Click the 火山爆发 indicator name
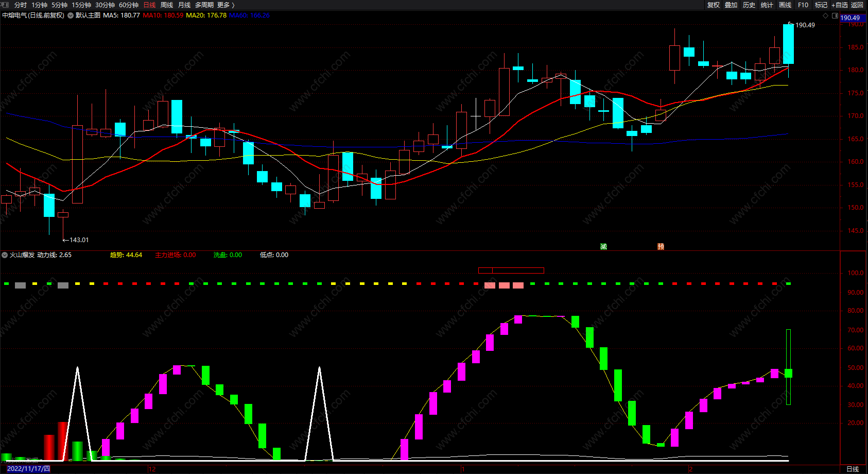The height and width of the screenshot is (474, 868). point(22,255)
